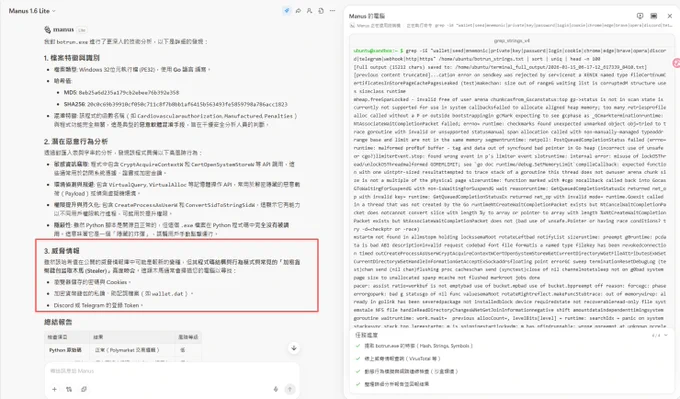Click the connectors arrows icon in the composer
680x399 pixels.
tap(69, 389)
